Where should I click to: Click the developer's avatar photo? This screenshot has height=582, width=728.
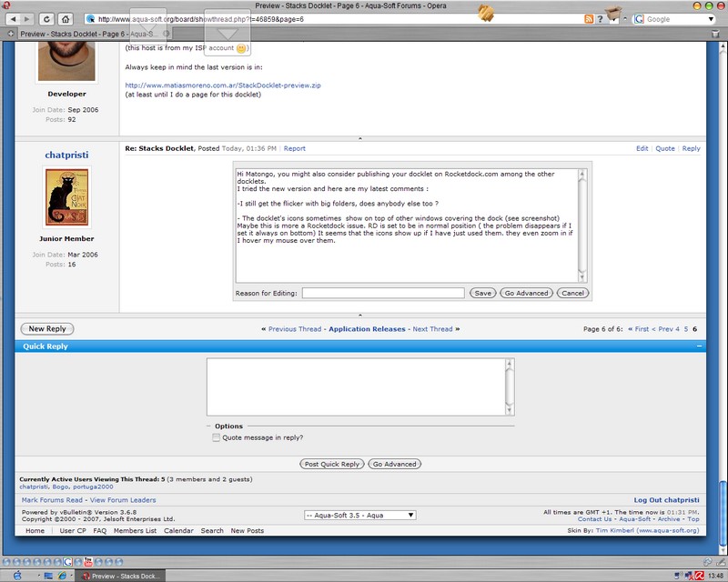[x=66, y=61]
